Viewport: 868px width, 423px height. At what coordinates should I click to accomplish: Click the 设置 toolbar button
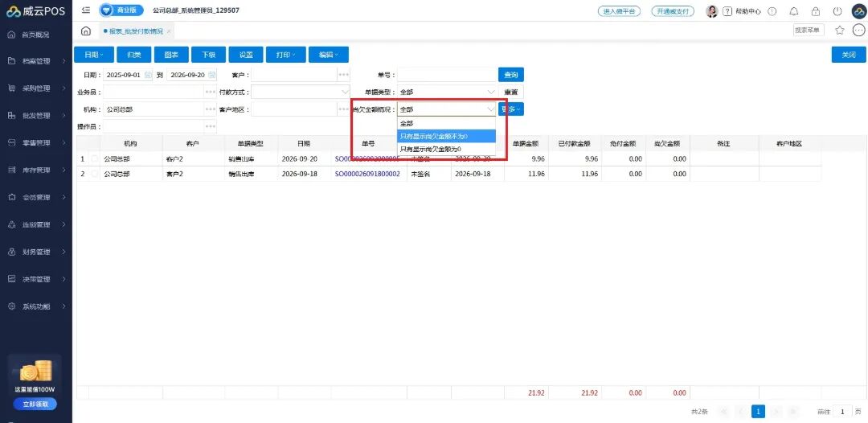(246, 55)
